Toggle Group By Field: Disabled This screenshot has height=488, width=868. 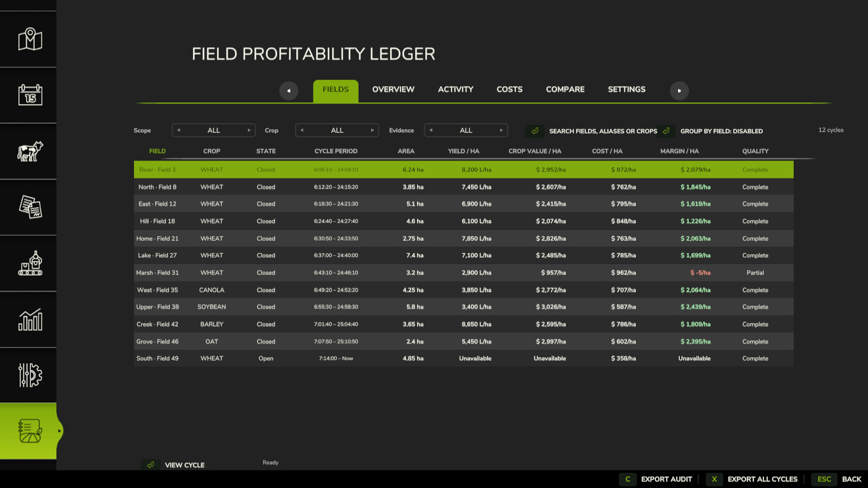pos(722,131)
